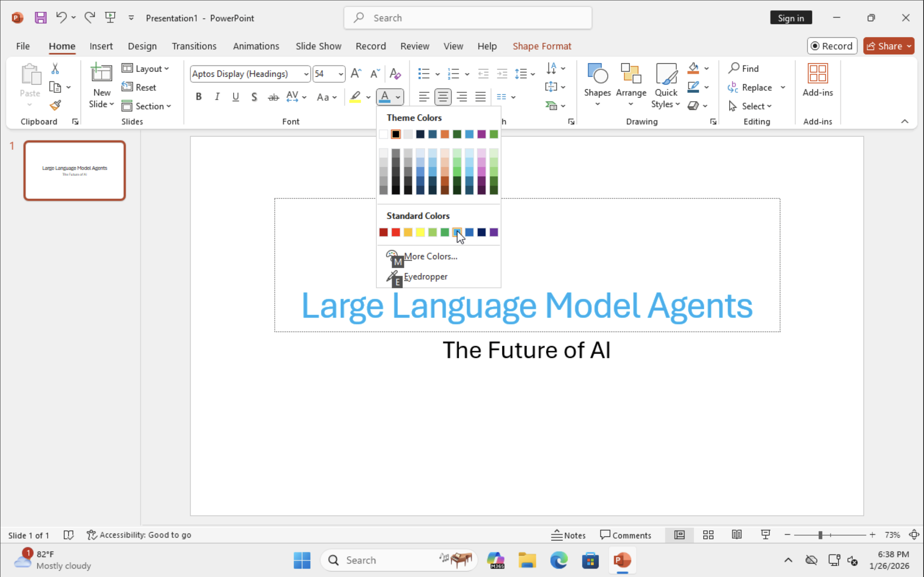
Task: Toggle Bold formatting
Action: tap(198, 97)
